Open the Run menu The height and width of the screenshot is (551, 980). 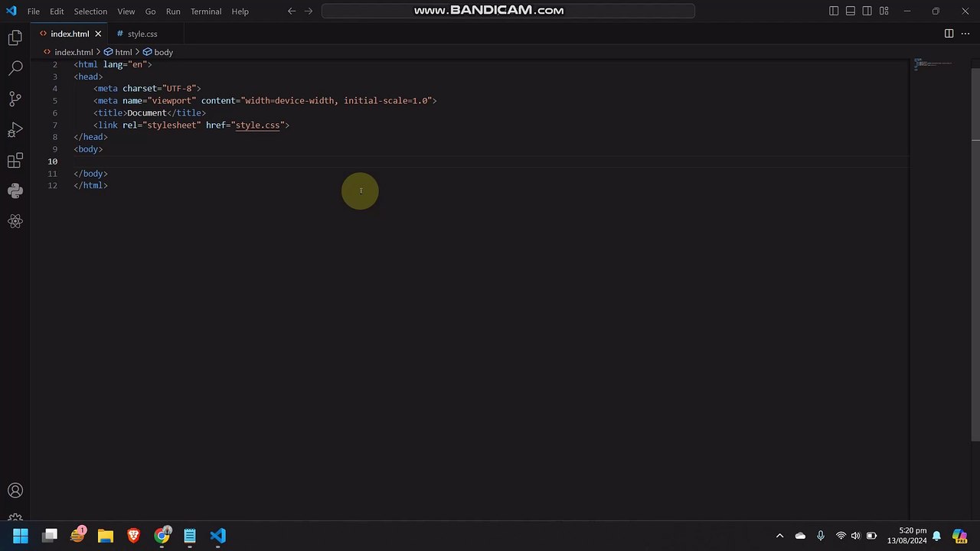(173, 11)
